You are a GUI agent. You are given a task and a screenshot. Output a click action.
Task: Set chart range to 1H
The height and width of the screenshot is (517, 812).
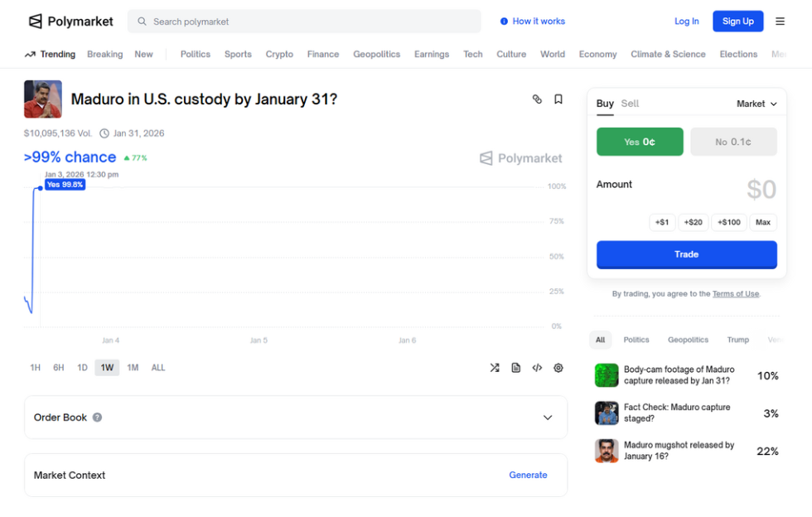(x=35, y=367)
